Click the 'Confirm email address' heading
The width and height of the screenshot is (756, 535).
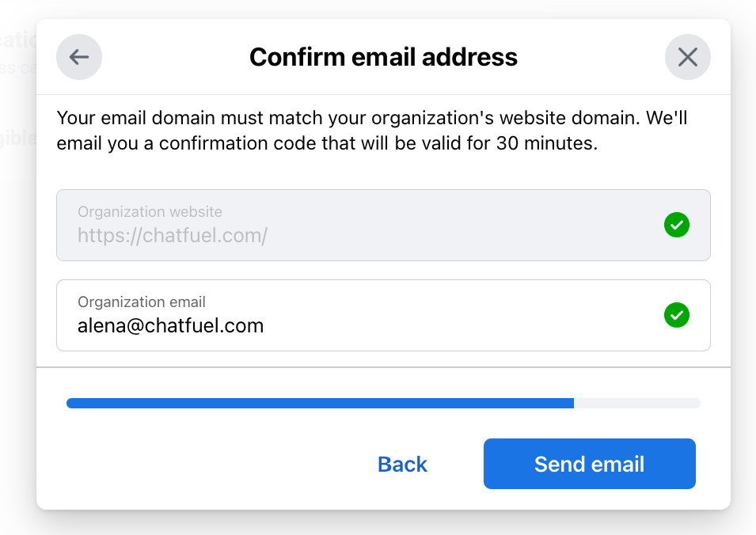click(x=383, y=57)
